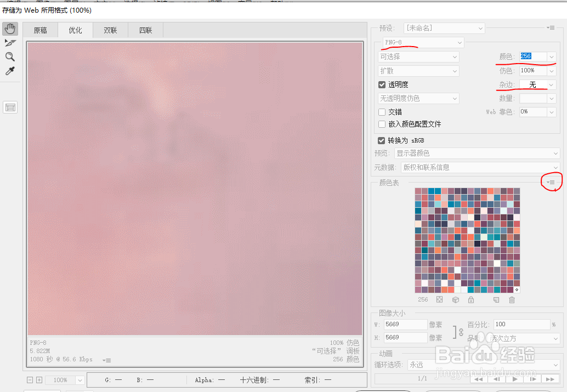Open the 扩散 dither algorithm dropdown
Screen dimensions: 567x392
pos(418,71)
